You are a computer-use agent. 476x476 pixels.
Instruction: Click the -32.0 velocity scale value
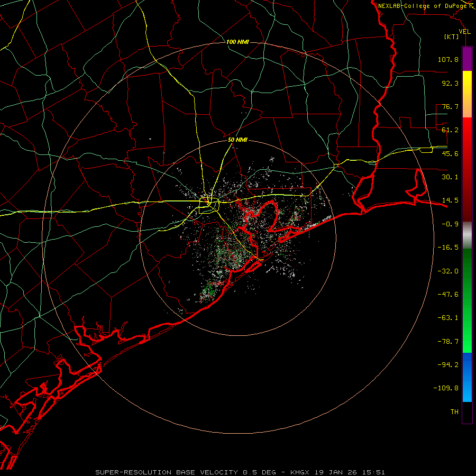click(448, 271)
